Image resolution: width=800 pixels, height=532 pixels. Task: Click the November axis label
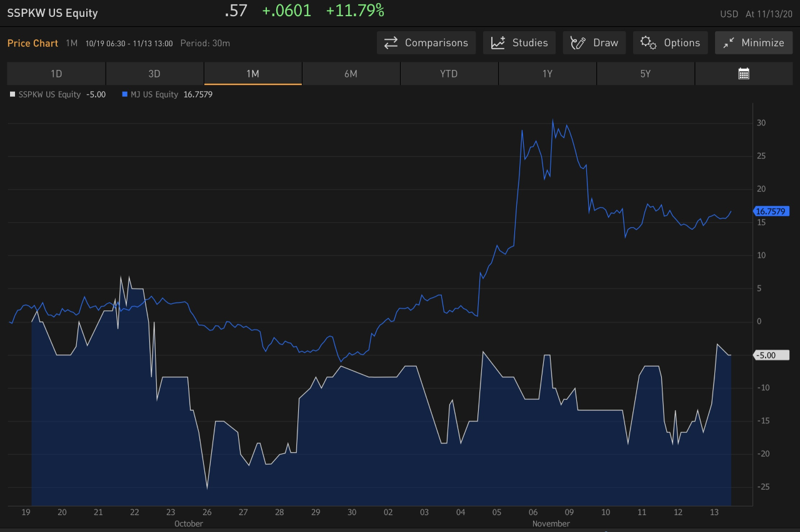coord(551,524)
